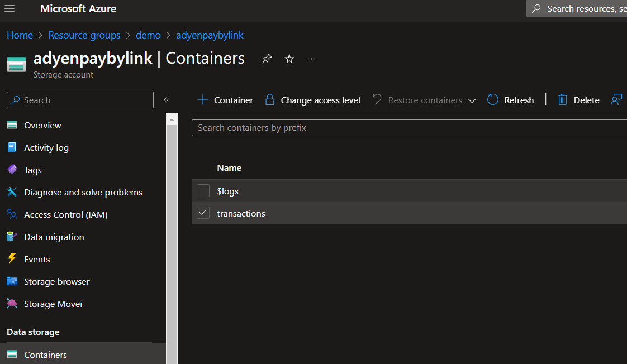627x364 pixels.
Task: Open the transactions container
Action: tap(241, 213)
